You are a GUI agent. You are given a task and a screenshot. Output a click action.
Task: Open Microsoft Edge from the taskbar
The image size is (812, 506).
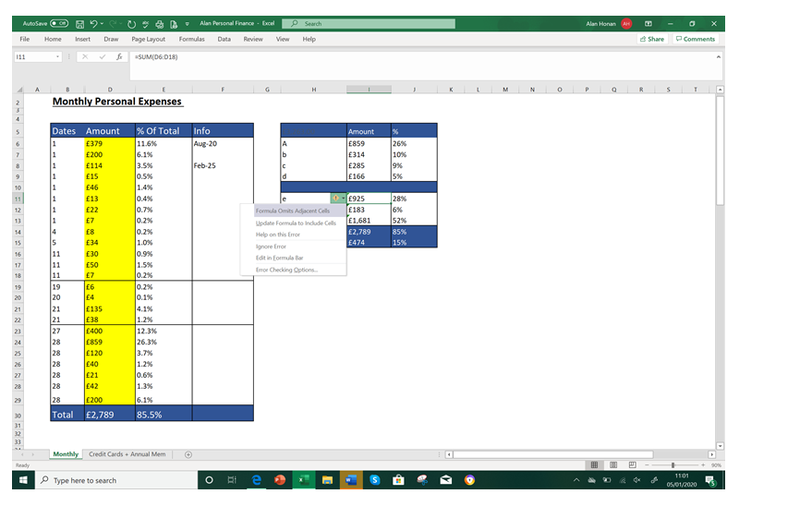256,480
